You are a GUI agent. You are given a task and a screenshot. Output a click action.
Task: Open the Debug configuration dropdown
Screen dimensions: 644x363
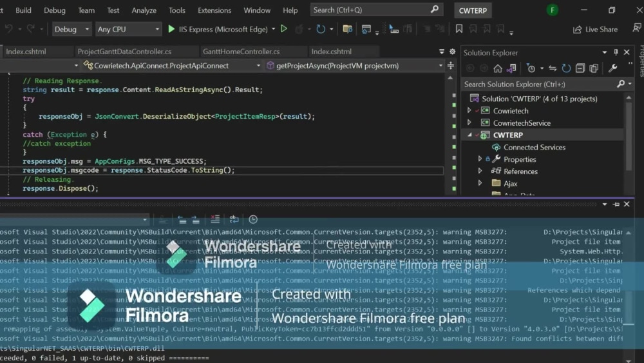click(71, 29)
